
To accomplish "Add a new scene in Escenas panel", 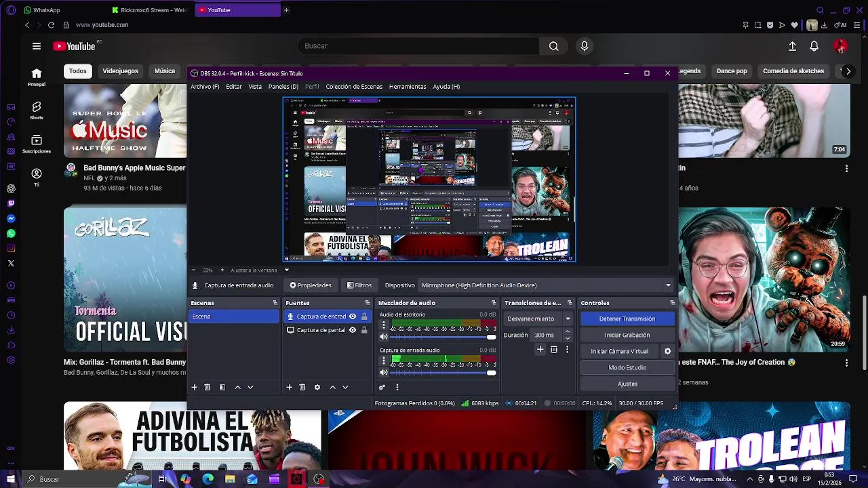I will coord(194,387).
